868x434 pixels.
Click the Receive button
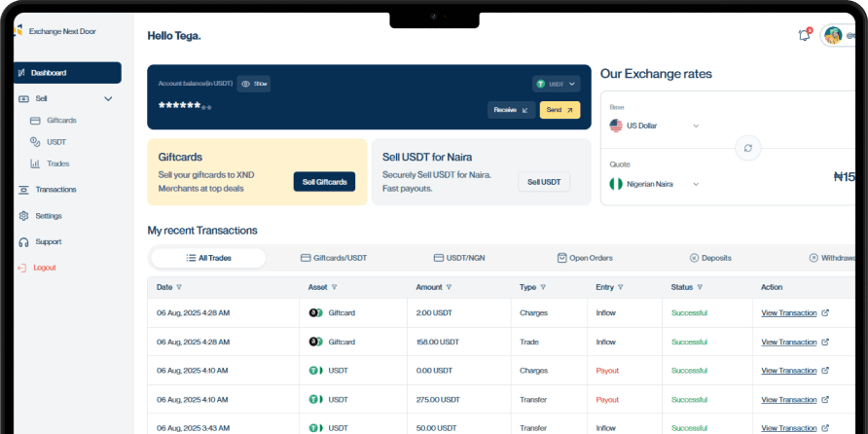(511, 110)
